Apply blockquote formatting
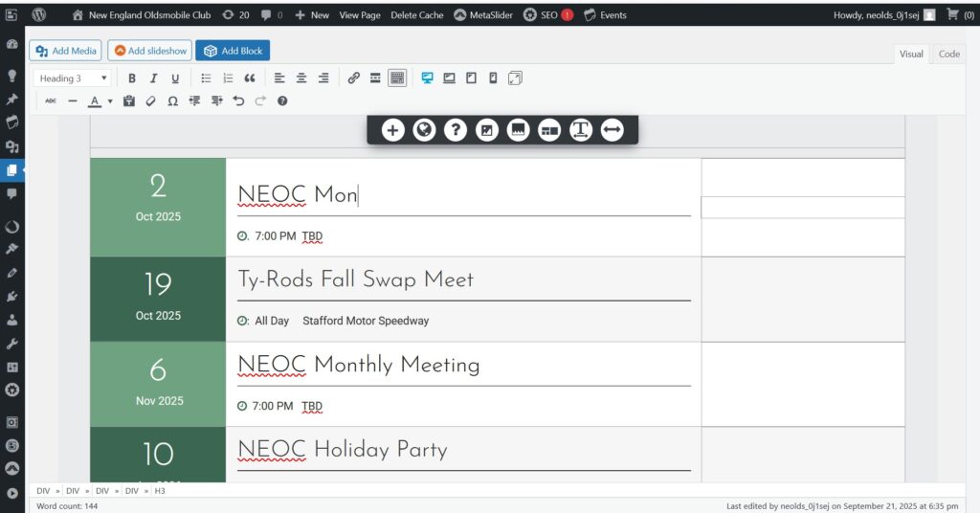The width and height of the screenshot is (980, 513). pyautogui.click(x=250, y=78)
